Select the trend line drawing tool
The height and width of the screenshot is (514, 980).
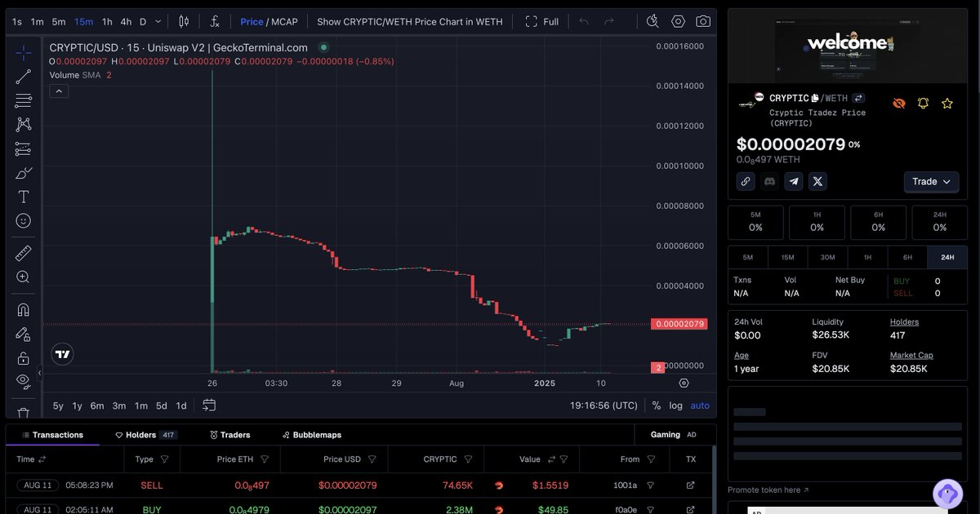tap(23, 77)
